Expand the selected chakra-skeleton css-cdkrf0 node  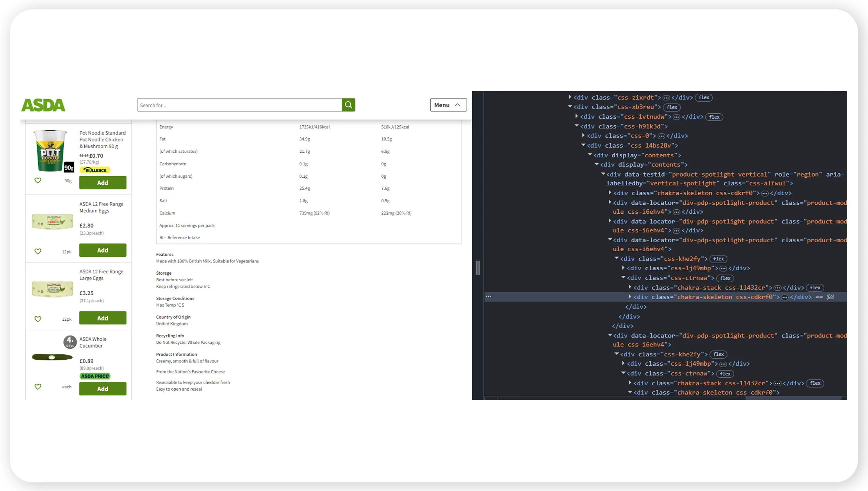tap(630, 297)
